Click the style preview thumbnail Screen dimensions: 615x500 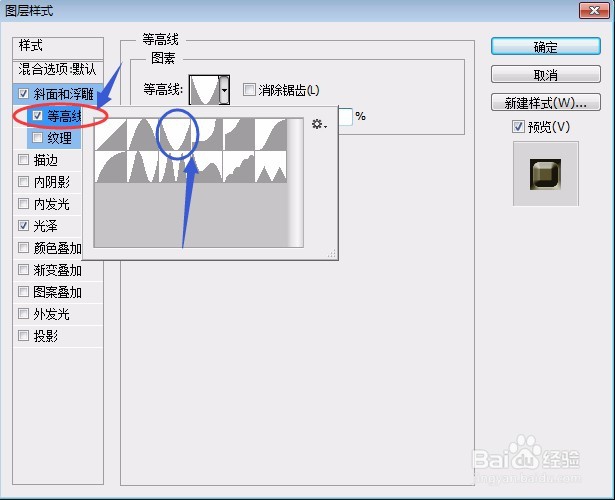tap(545, 174)
